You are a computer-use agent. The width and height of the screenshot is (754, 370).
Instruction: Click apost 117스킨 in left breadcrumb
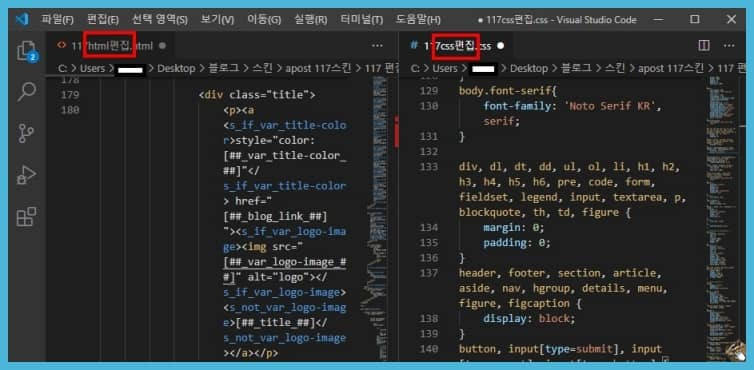point(319,68)
